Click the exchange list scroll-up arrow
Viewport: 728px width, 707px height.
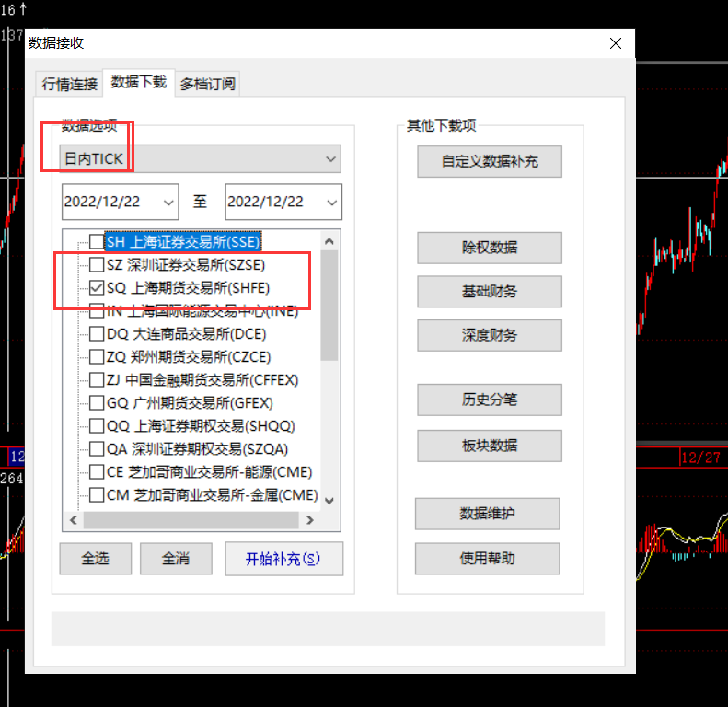329,241
